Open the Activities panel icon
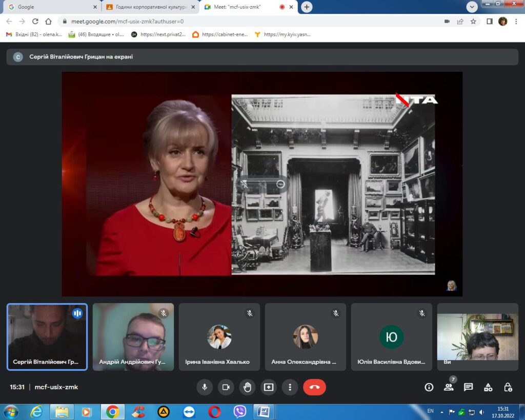 488,387
